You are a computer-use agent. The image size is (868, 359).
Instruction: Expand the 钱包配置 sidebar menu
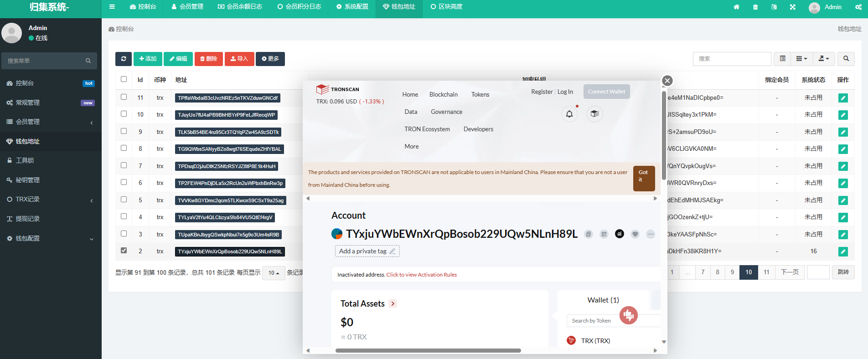pyautogui.click(x=50, y=238)
